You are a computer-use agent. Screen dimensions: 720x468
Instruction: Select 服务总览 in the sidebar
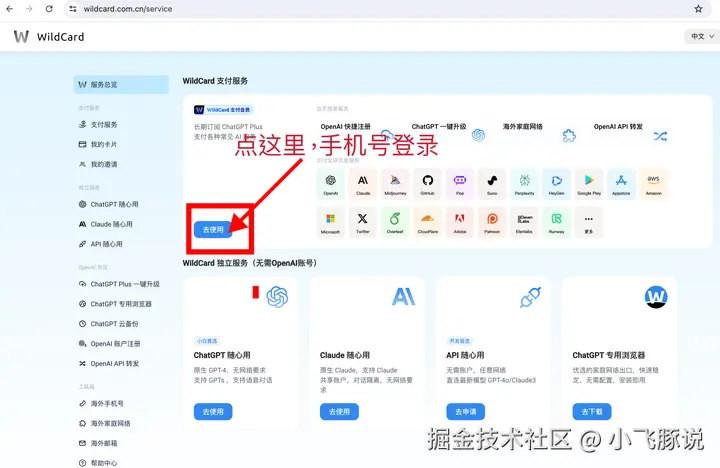[121, 85]
